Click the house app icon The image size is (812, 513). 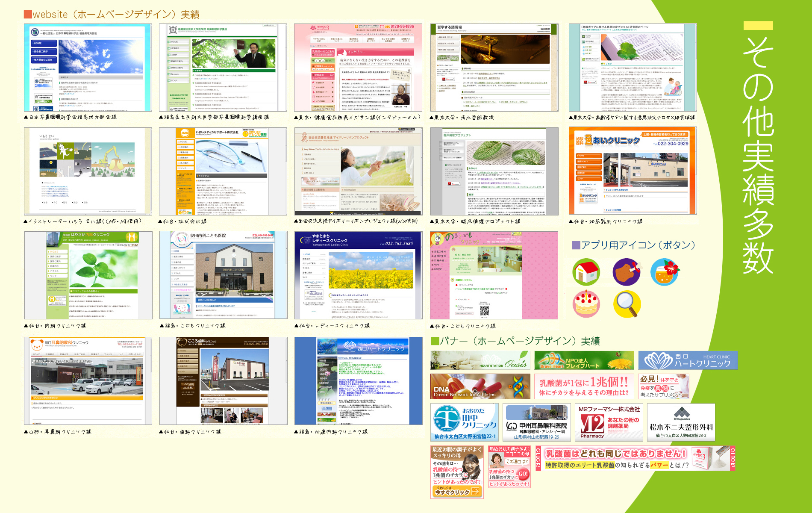(x=586, y=272)
